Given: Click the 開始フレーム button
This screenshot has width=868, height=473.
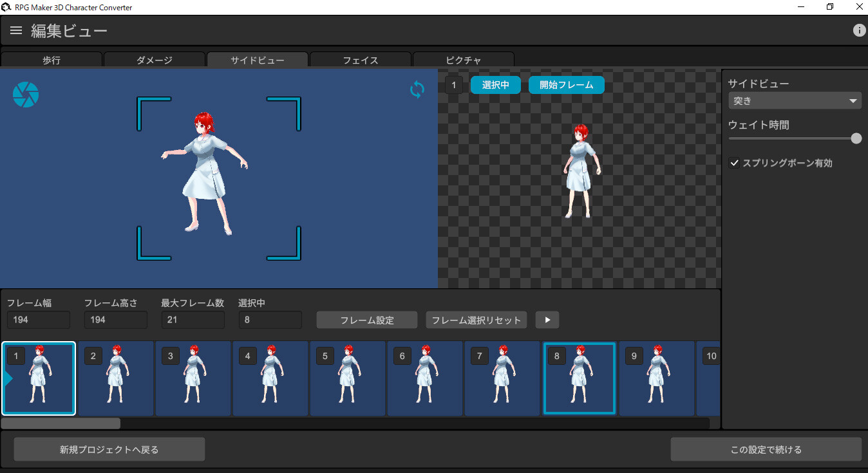Looking at the screenshot, I should coord(566,84).
